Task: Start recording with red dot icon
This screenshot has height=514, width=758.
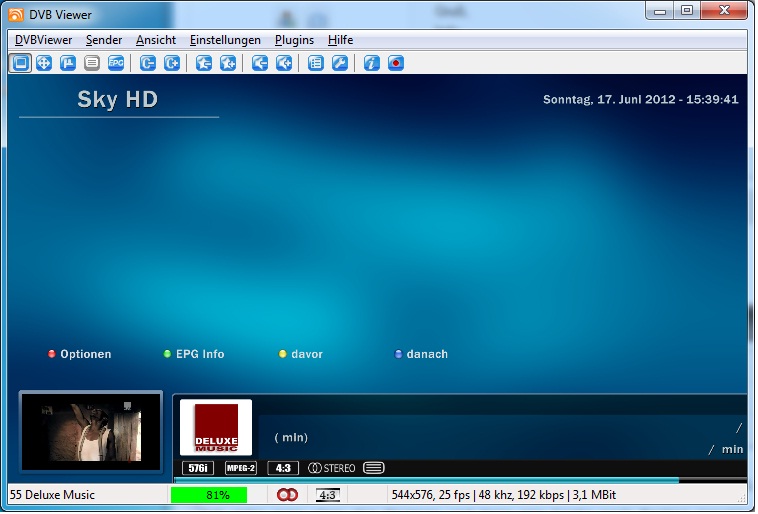Action: (x=396, y=63)
